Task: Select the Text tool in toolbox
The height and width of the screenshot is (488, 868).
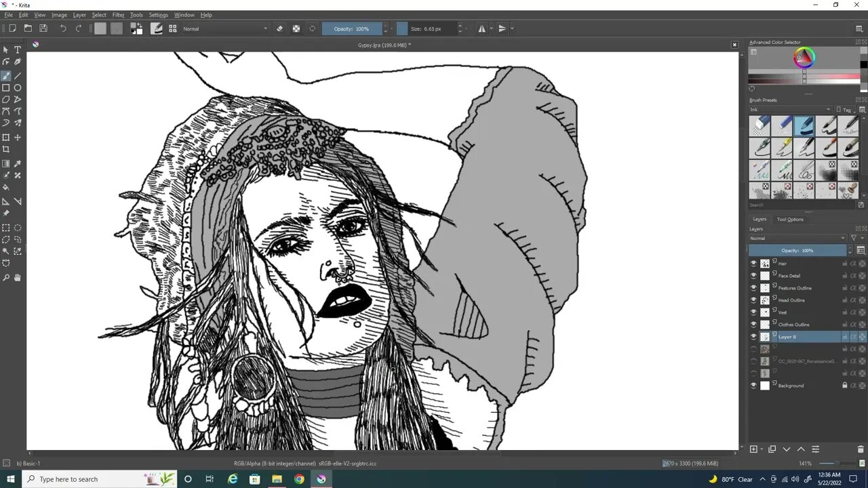Action: coord(18,50)
